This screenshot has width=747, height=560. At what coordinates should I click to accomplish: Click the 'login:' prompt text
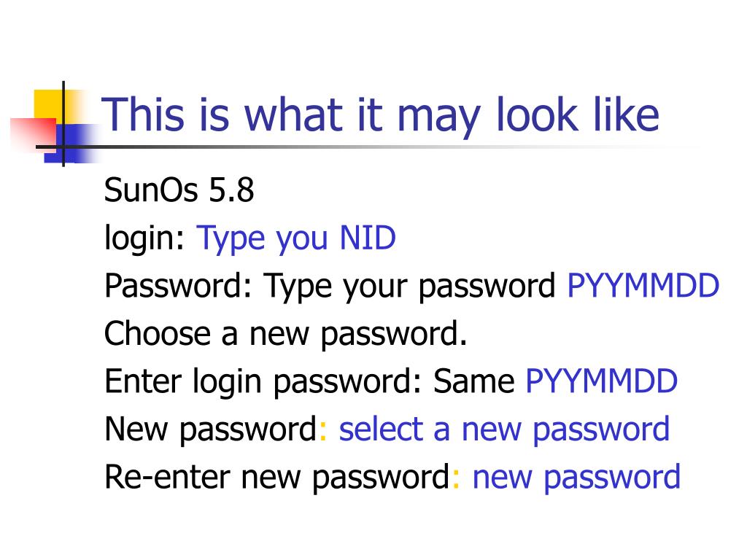pos(144,238)
